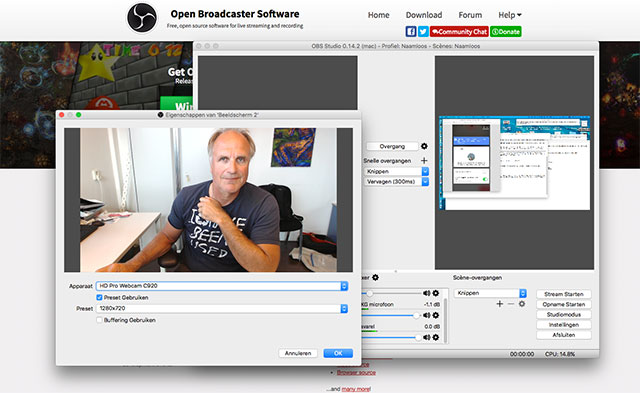Open scene transition properties gear icon
The width and height of the screenshot is (640, 393).
point(522,304)
